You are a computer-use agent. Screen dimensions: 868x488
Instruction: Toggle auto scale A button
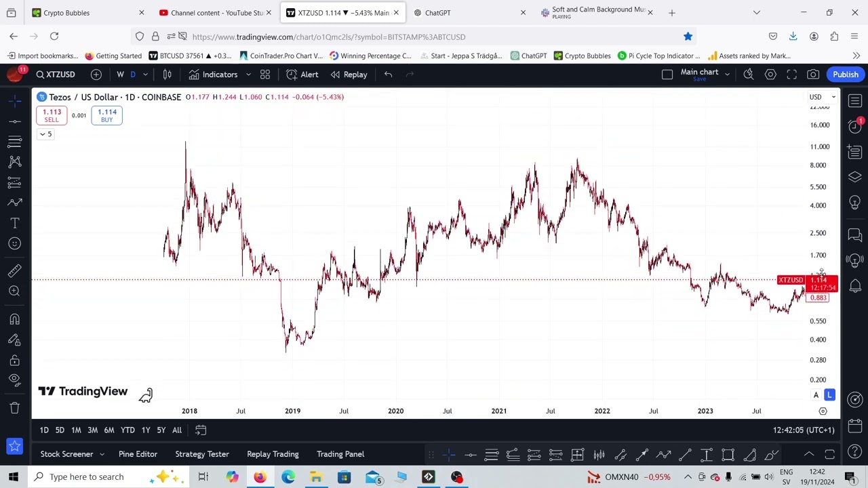(816, 395)
